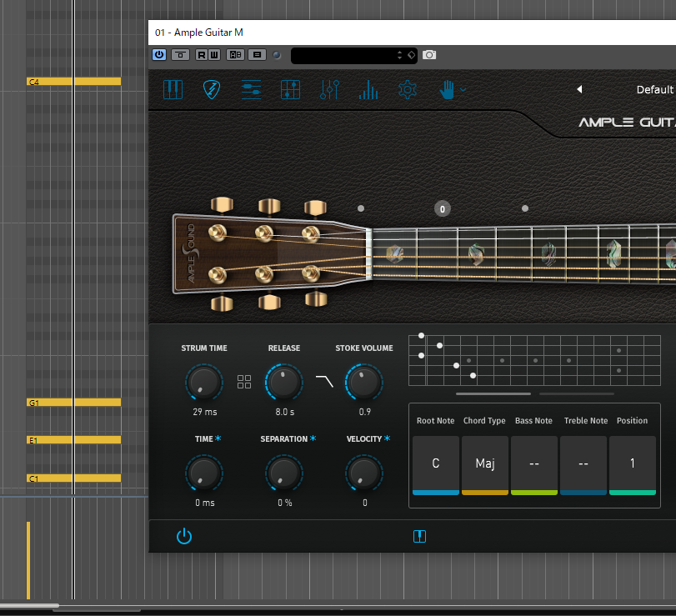The height and width of the screenshot is (616, 676).
Task: Click the blue hand icon
Action: 447,90
